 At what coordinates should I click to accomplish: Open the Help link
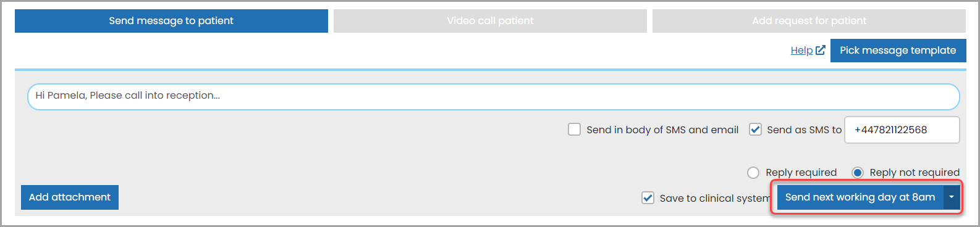point(801,51)
